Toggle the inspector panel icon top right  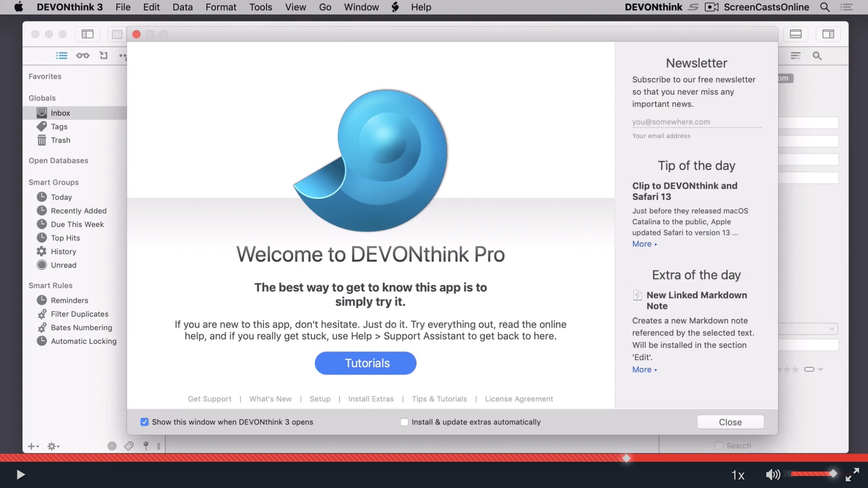(828, 34)
